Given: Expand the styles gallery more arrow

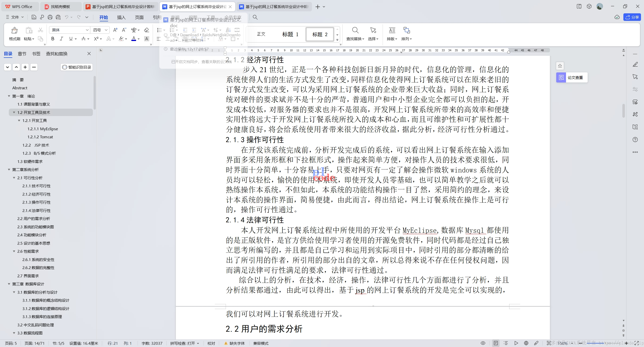Looking at the screenshot, I should coord(337,40).
